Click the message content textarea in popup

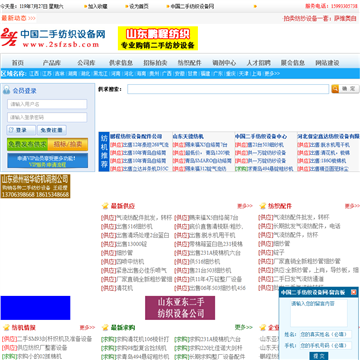coord(319,313)
